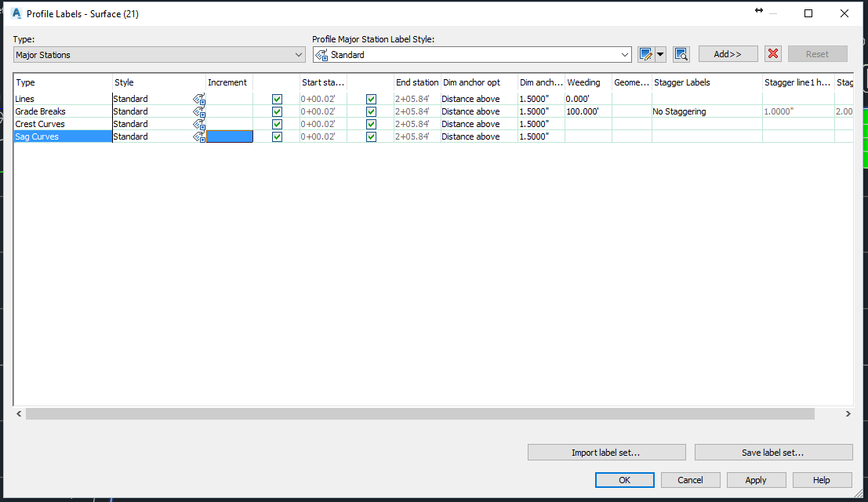
Task: Click the pick label style from drawing icon
Action: pyautogui.click(x=681, y=54)
